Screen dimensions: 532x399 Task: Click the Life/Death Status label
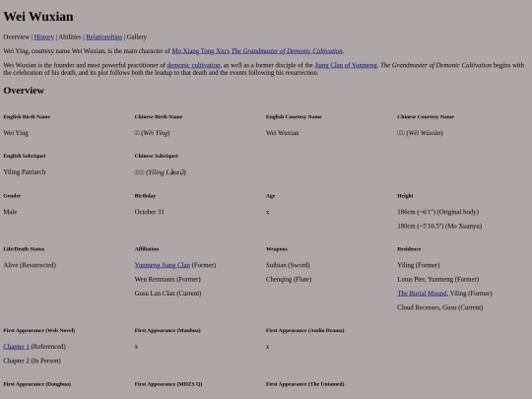(24, 249)
